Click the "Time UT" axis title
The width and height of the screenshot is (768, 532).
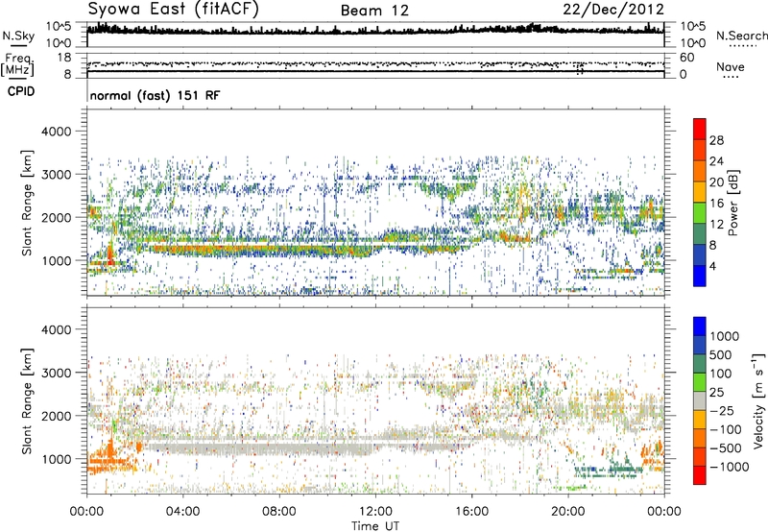(x=375, y=525)
